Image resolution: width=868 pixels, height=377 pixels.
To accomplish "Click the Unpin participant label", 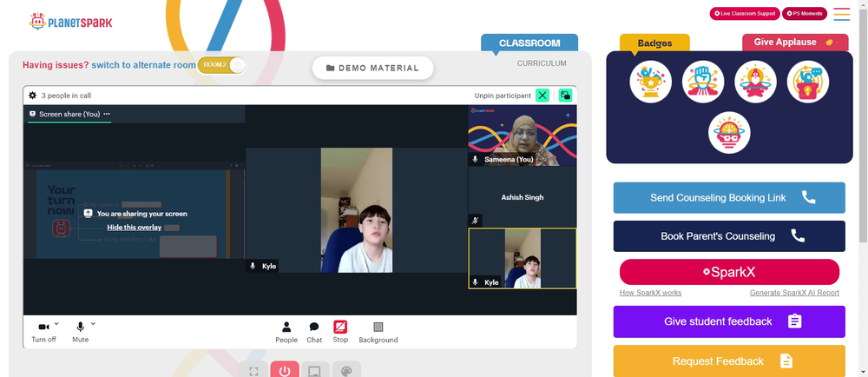I will click(502, 96).
